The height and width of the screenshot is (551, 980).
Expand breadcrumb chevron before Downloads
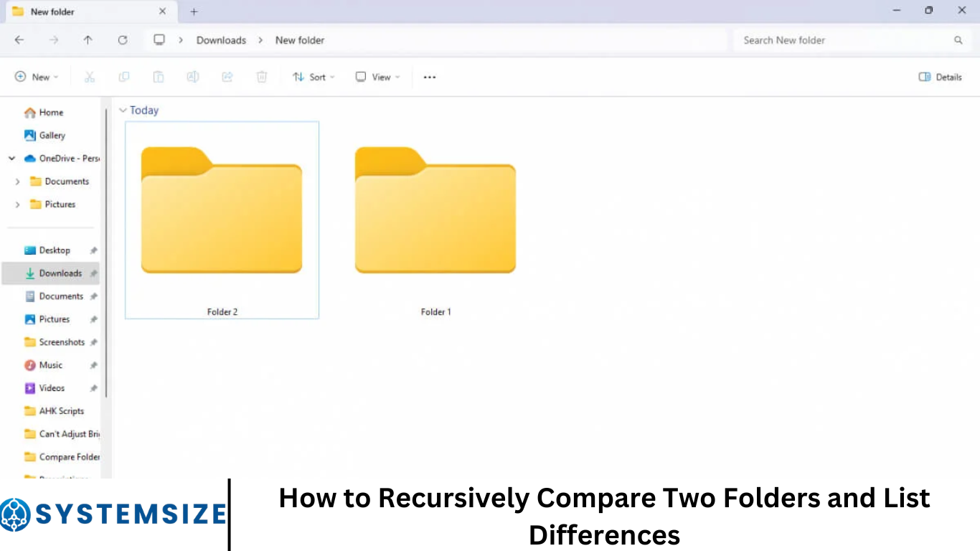[181, 40]
